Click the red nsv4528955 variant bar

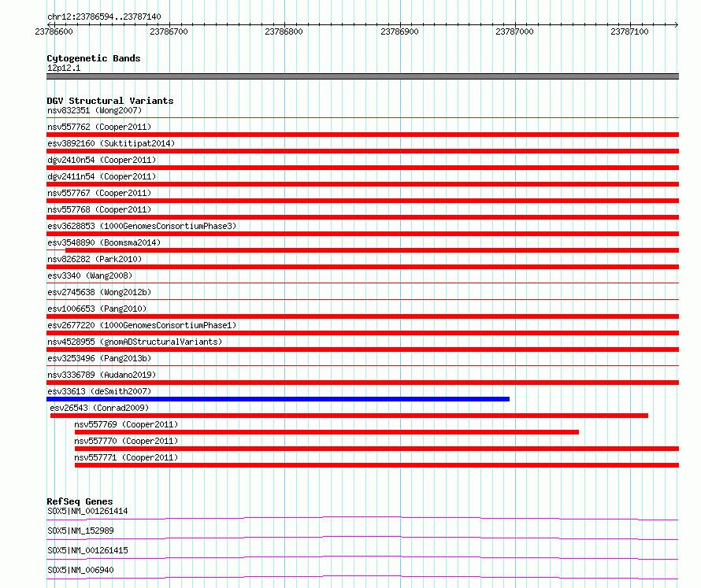coord(362,349)
